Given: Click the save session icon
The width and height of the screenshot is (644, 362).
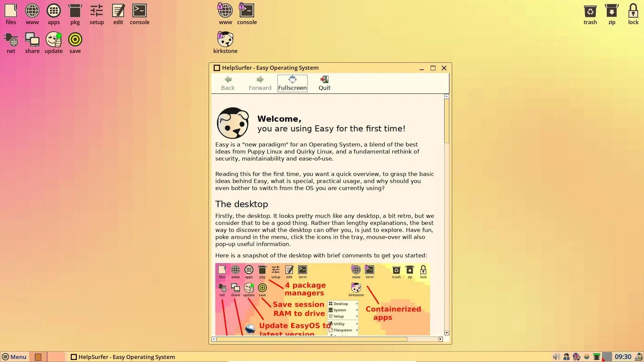Looking at the screenshot, I should tap(75, 43).
